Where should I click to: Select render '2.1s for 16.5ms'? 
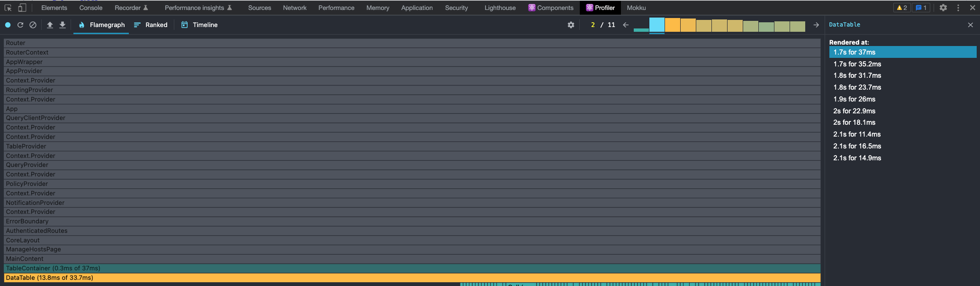pos(903,146)
